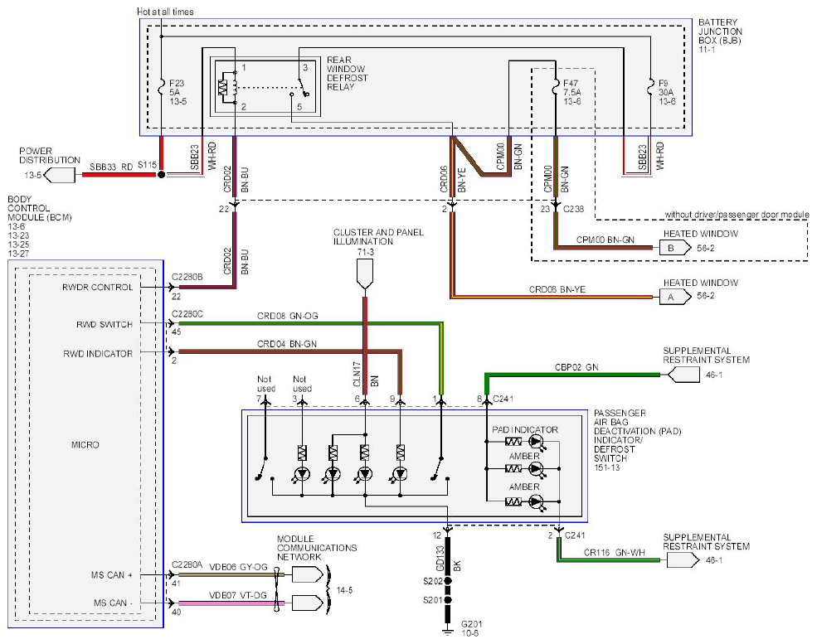The width and height of the screenshot is (817, 644).
Task: Select the MS CAN + pin label
Action: coord(111,574)
